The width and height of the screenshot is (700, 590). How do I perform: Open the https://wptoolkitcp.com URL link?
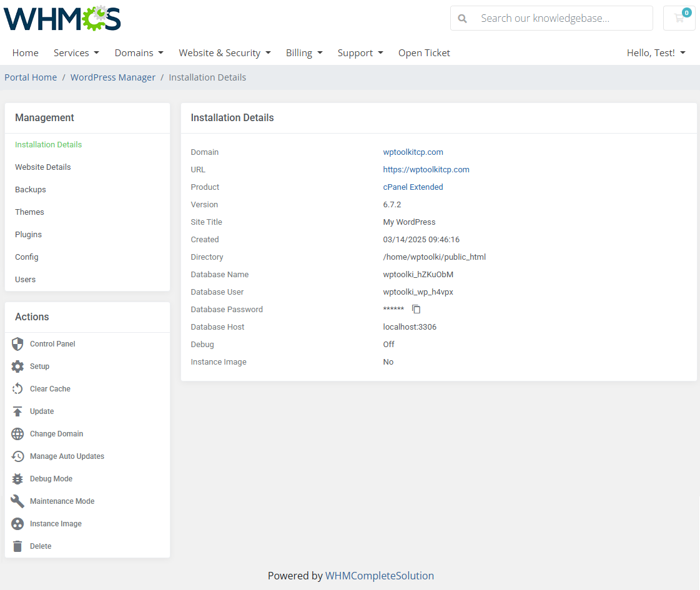tap(426, 170)
